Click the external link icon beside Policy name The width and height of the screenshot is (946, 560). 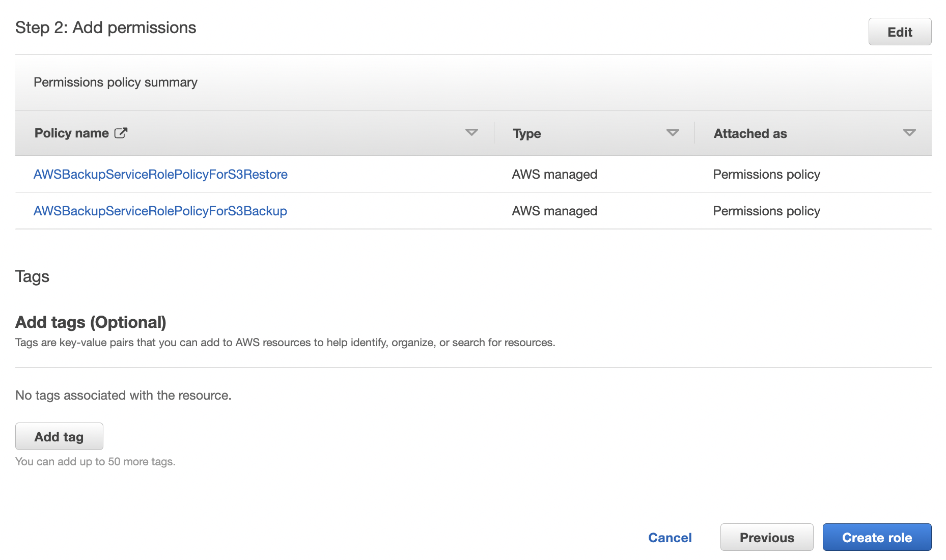[x=121, y=133]
